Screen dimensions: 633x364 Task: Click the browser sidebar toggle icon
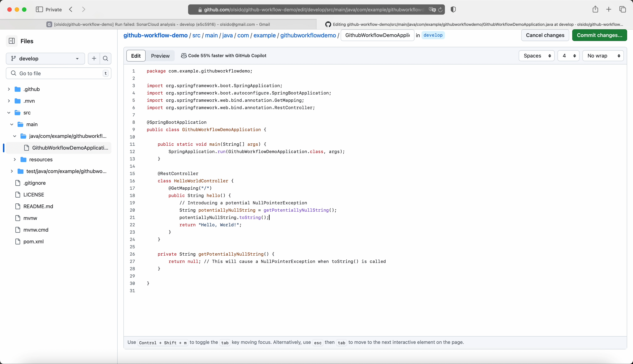click(x=39, y=10)
